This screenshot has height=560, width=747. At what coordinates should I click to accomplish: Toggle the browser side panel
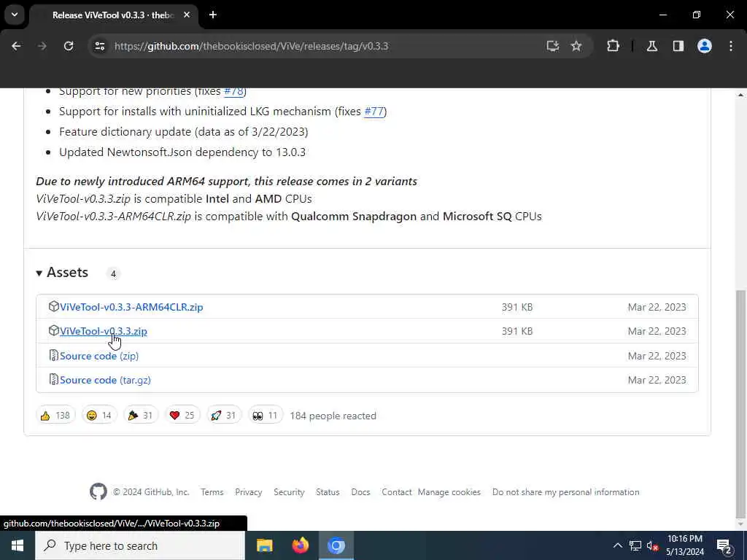[x=678, y=46]
